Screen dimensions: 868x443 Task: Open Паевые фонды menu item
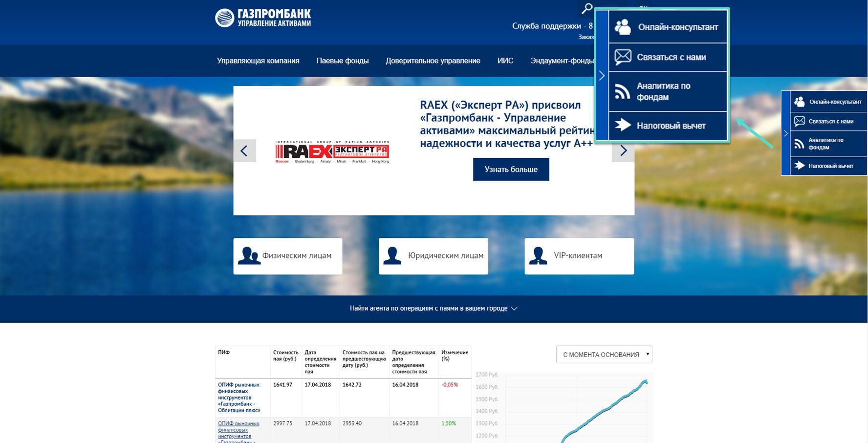[x=343, y=61]
